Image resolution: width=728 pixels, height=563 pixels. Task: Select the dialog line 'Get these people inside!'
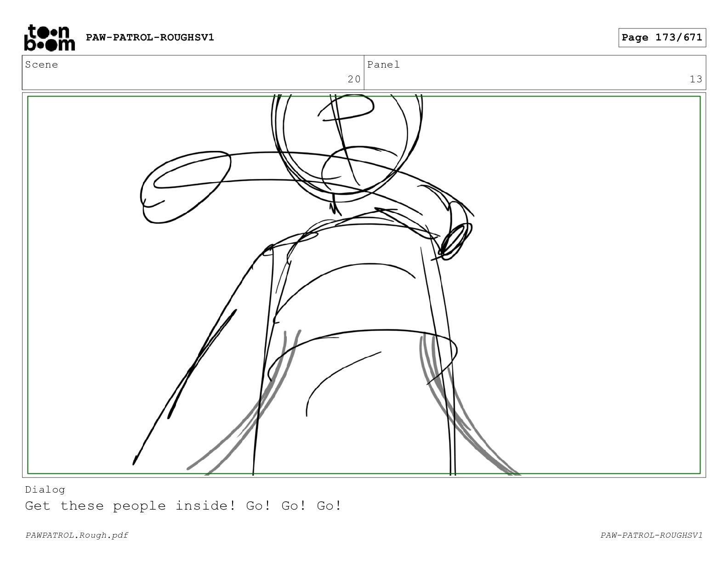click(131, 506)
